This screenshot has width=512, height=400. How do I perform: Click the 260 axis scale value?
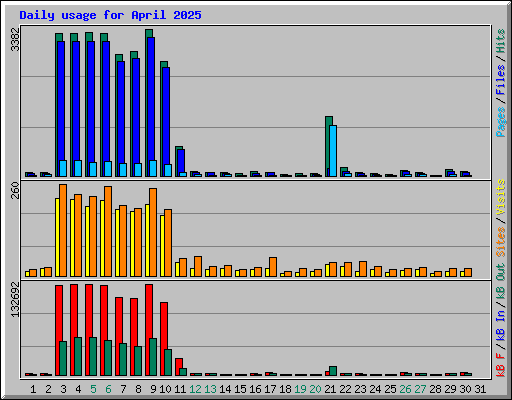[x=15, y=190]
